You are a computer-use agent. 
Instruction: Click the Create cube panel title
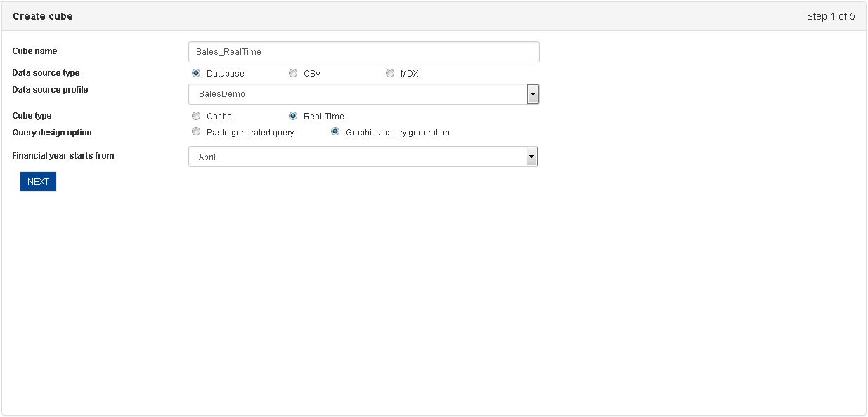point(43,16)
